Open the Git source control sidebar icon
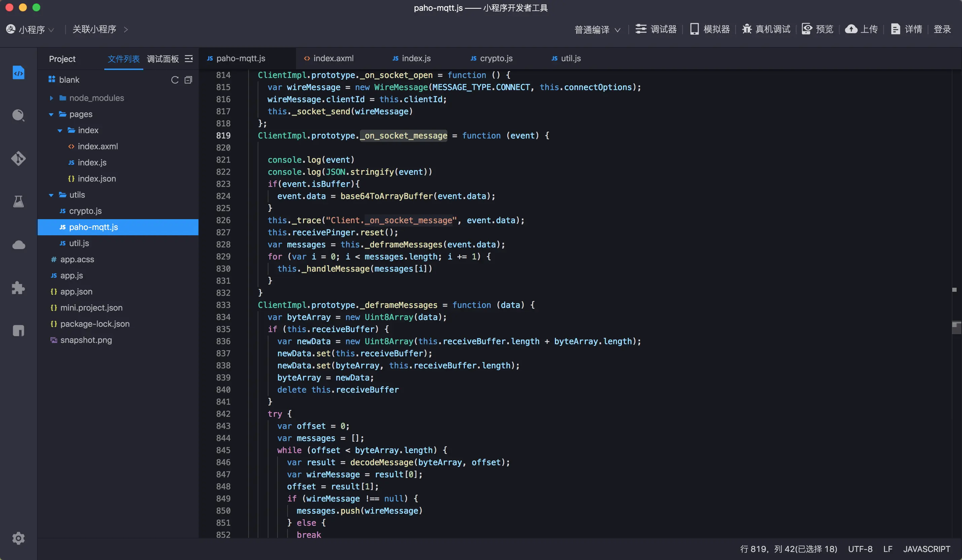Screen dimensions: 962x560 tap(18, 158)
